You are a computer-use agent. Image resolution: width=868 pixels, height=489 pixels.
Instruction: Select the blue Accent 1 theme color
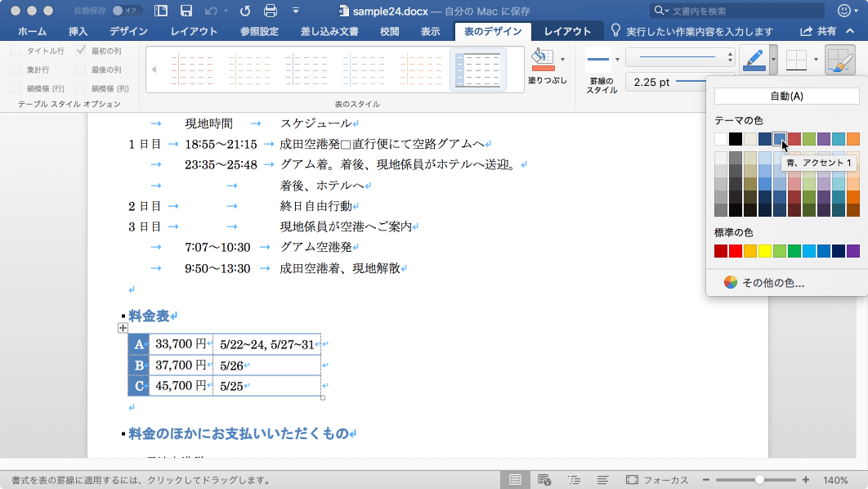780,139
